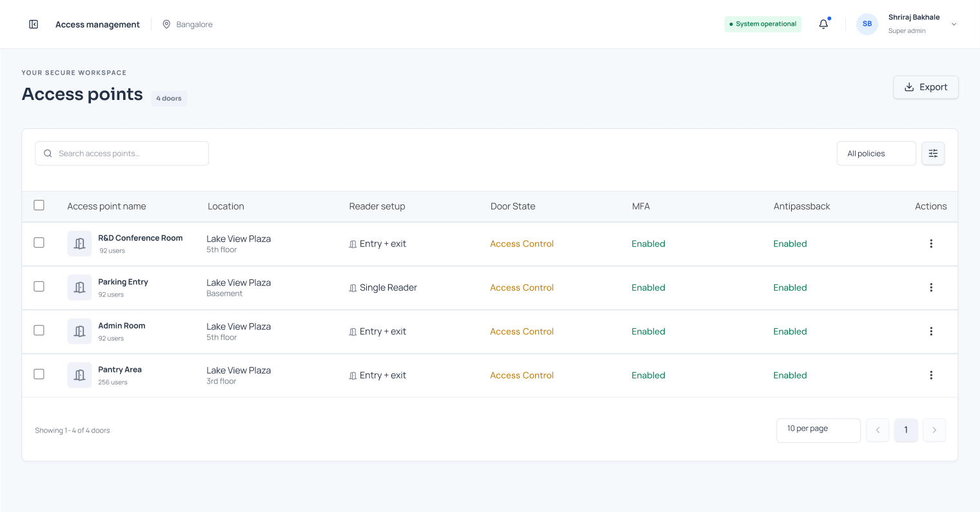The image size is (980, 512).
Task: Open the notifications bell
Action: [x=823, y=25]
